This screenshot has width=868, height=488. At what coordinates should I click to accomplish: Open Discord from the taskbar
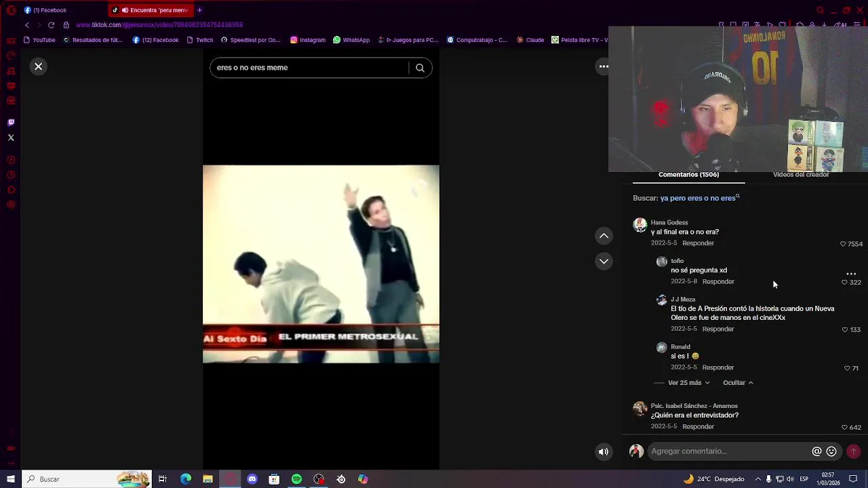[252, 479]
